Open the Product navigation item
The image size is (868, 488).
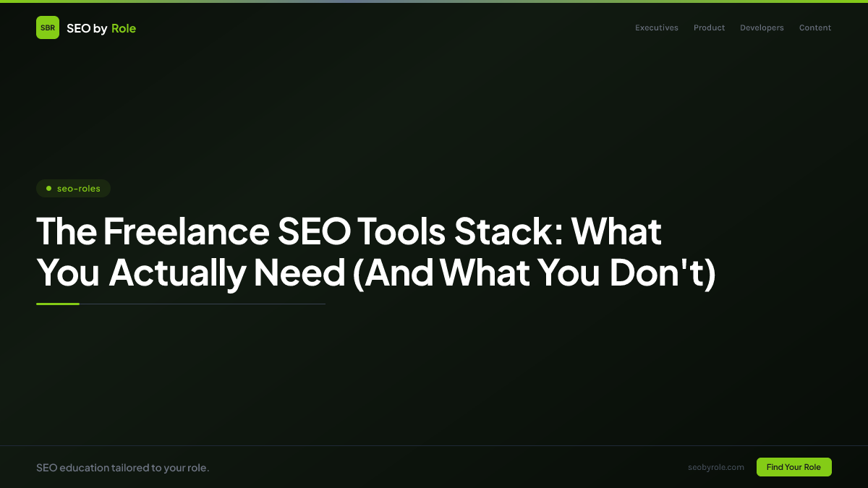click(709, 27)
